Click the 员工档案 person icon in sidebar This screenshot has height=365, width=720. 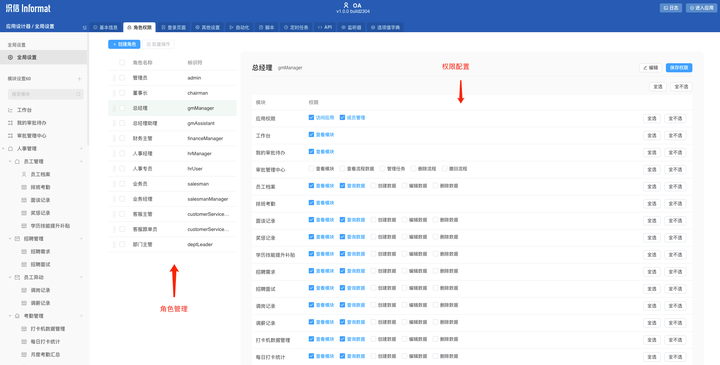24,174
